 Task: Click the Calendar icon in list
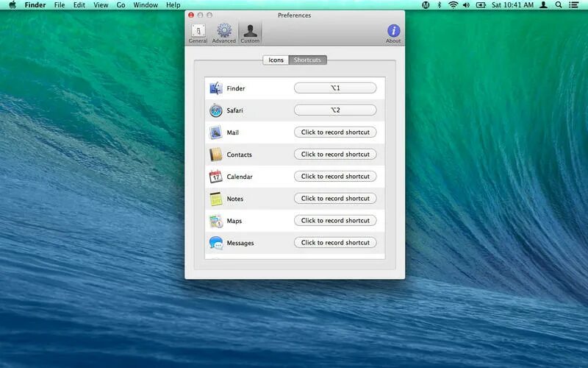click(216, 177)
